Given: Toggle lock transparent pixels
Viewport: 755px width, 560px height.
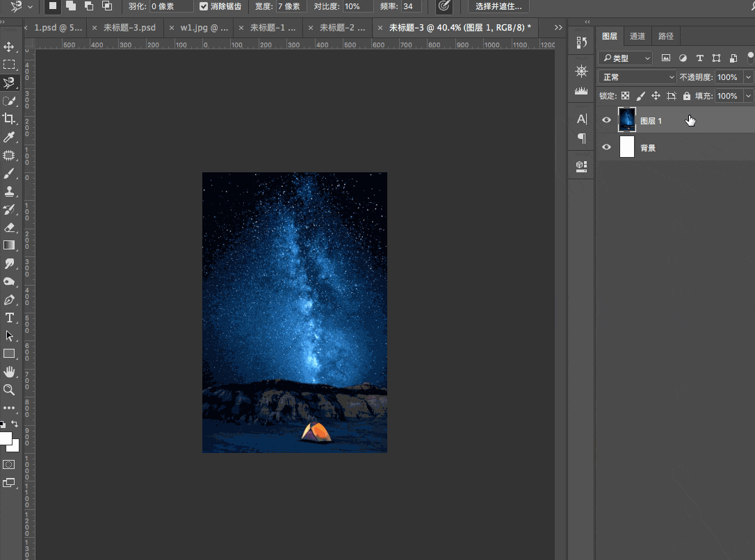Looking at the screenshot, I should [x=625, y=96].
